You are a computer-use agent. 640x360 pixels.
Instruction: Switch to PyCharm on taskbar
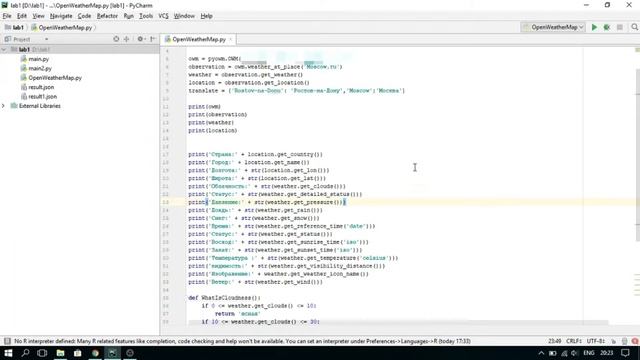pyautogui.click(x=112, y=353)
